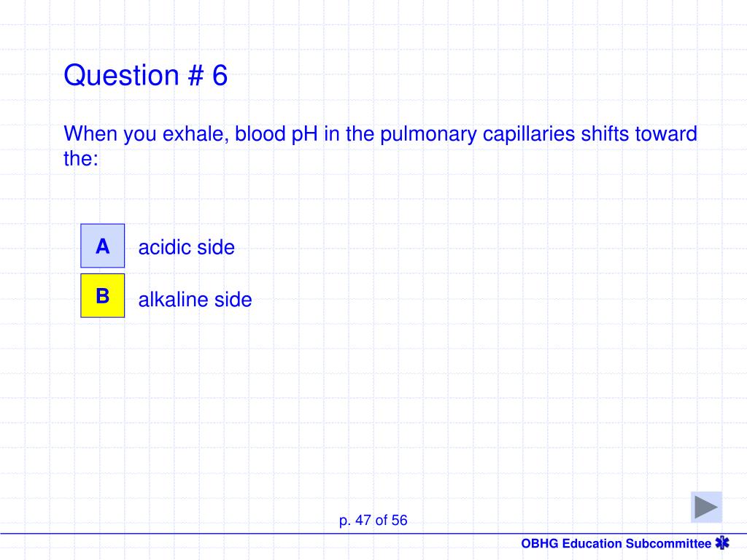The width and height of the screenshot is (747, 560).
Task: Click the word 'When' starting the question
Action: (90, 134)
